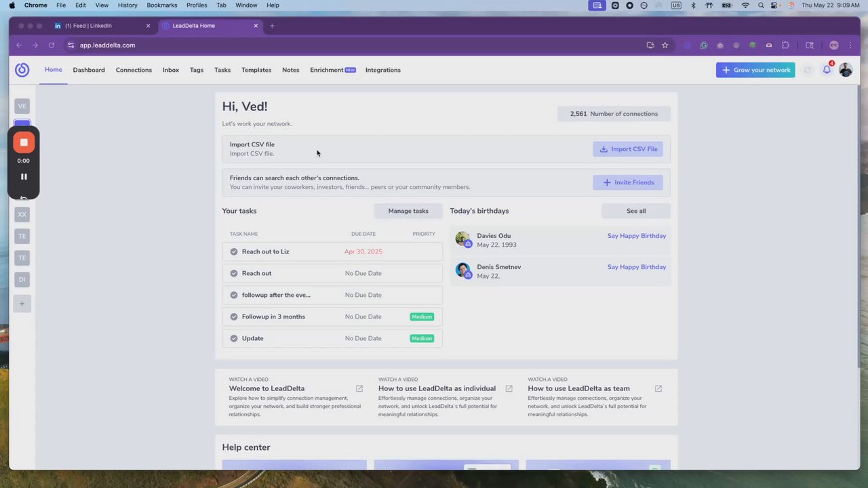The width and height of the screenshot is (868, 488).
Task: Open macOS Spotlight search icon
Action: tap(762, 5)
